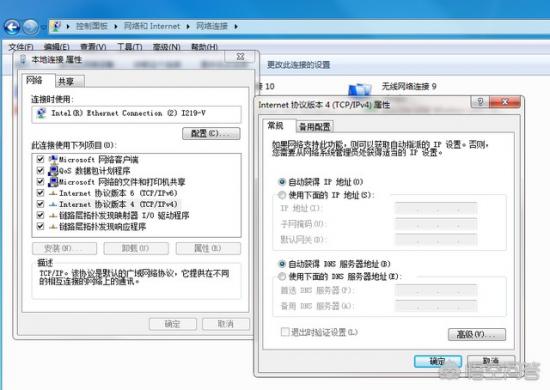Open the 文件(F) menu

21,47
